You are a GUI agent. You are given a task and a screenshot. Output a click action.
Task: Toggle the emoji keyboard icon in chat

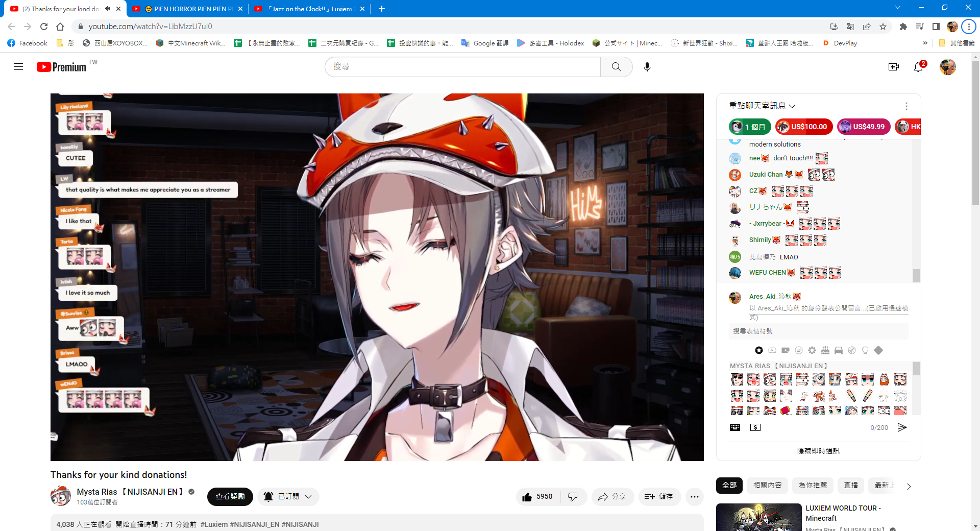[735, 427]
